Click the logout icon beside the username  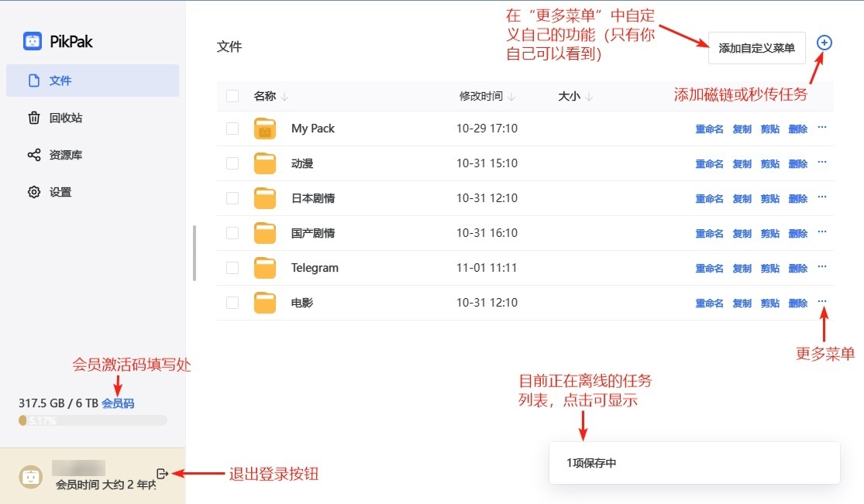coord(162,473)
